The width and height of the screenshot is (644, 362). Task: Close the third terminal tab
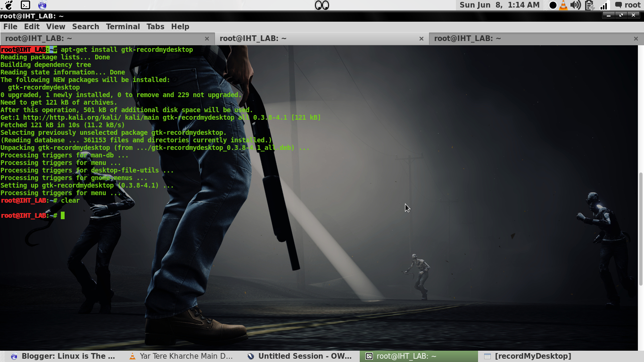click(x=636, y=39)
